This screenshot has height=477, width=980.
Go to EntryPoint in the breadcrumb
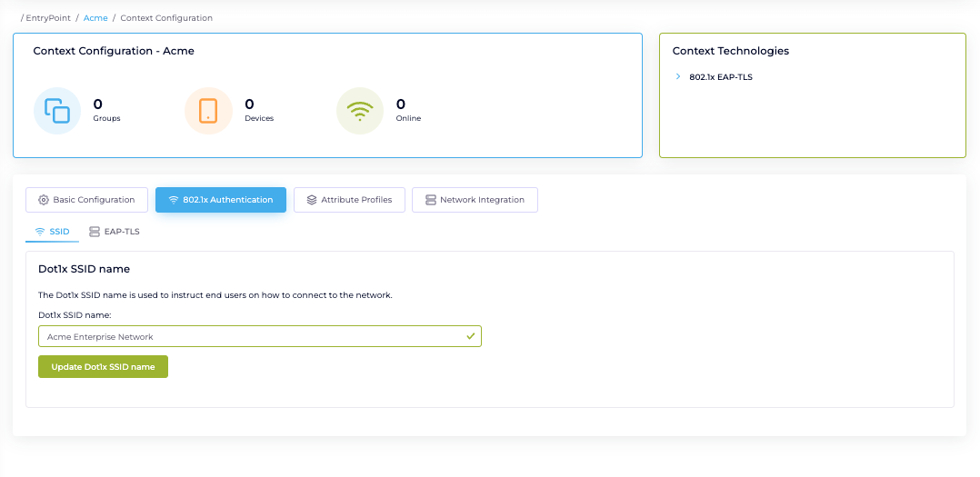point(48,18)
